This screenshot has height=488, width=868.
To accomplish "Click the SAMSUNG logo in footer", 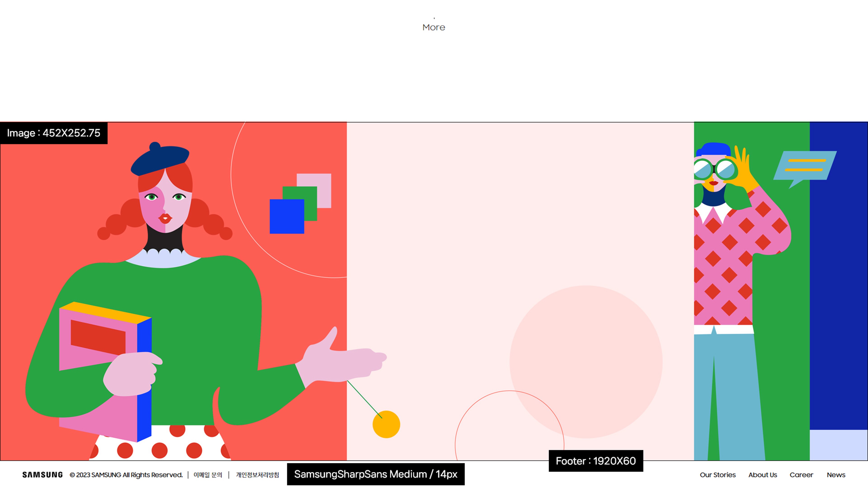I will pyautogui.click(x=42, y=475).
